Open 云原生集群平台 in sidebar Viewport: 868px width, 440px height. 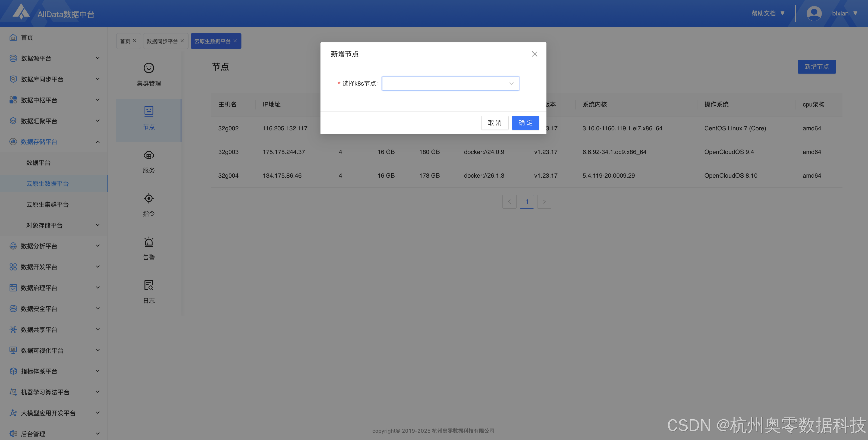point(48,205)
